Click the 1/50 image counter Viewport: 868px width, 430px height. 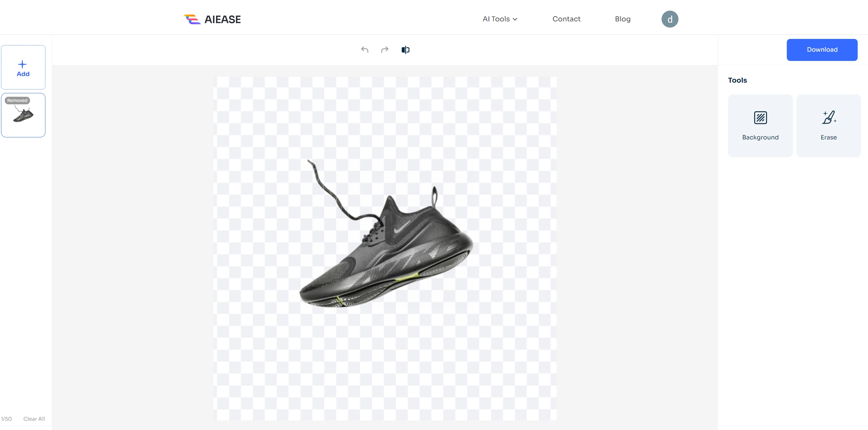[x=7, y=419]
